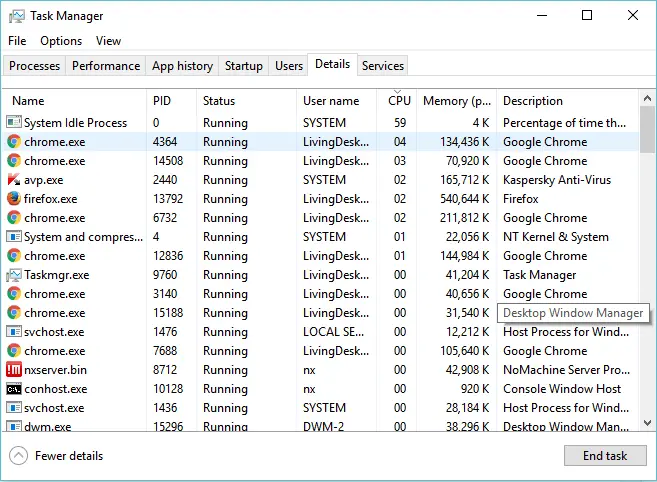Collapse view with Fewer details chevron

[x=18, y=456]
